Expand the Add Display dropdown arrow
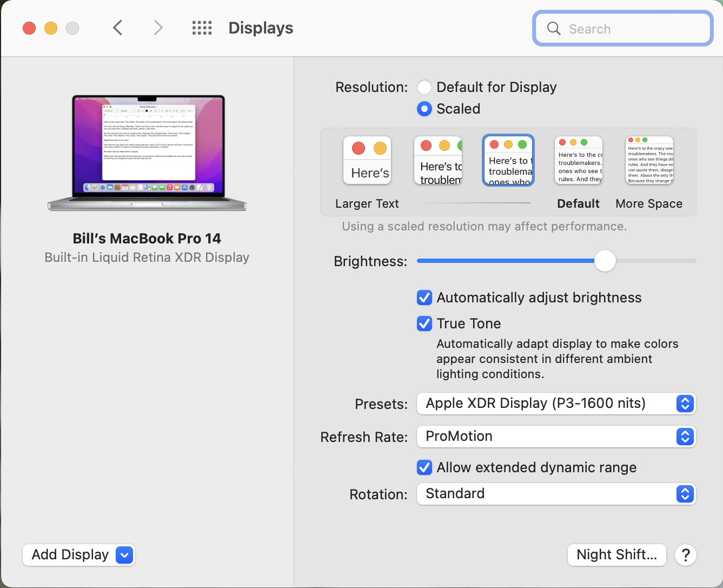Viewport: 723px width, 588px height. point(124,555)
